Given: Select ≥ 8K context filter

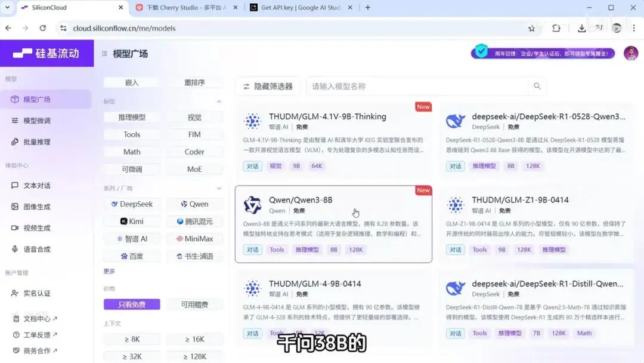Looking at the screenshot, I should [132, 339].
